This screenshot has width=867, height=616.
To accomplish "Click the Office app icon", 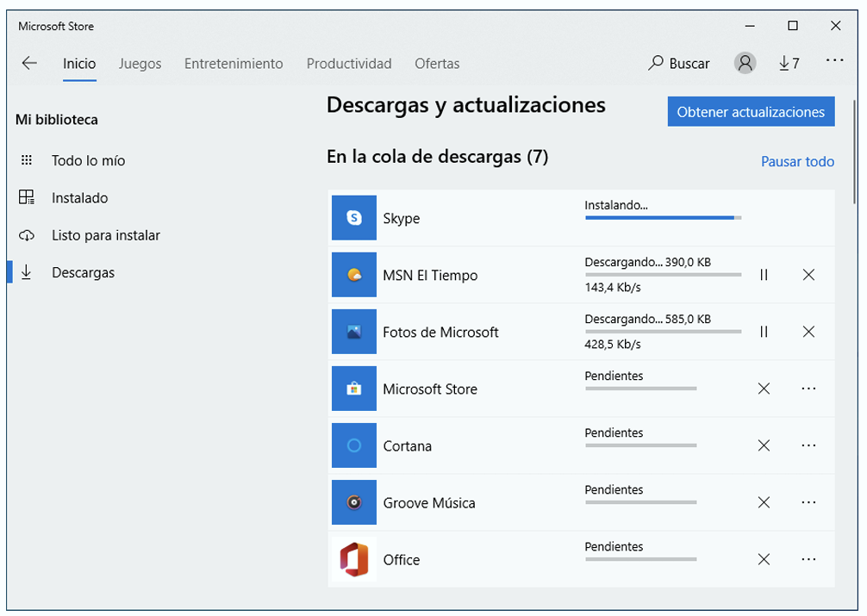I will pos(354,559).
